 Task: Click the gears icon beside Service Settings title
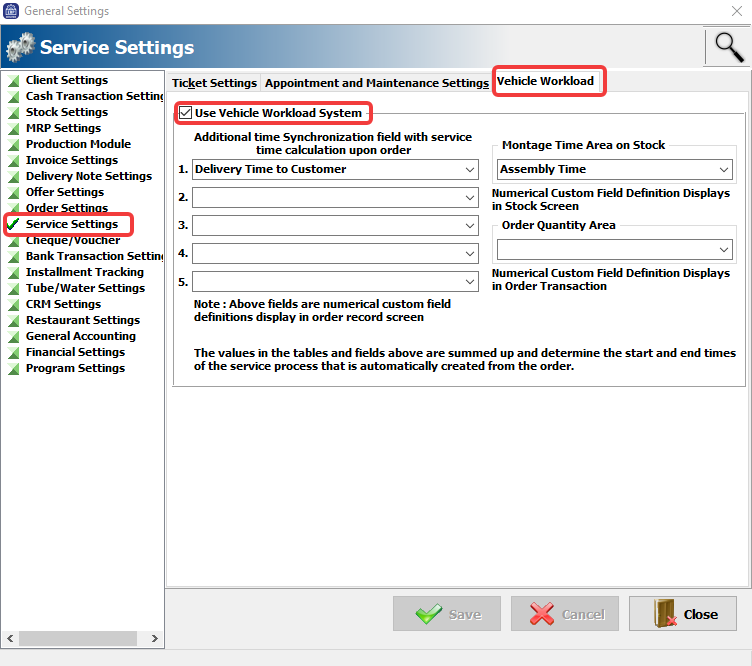21,47
